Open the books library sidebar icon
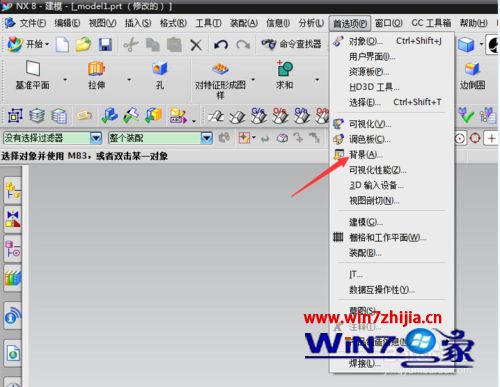 pos(13,278)
